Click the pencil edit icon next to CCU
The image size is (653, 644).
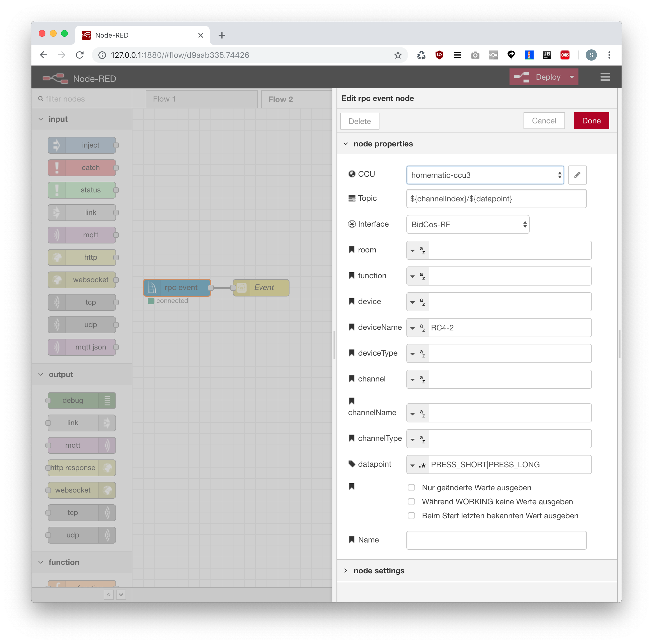[x=577, y=175]
